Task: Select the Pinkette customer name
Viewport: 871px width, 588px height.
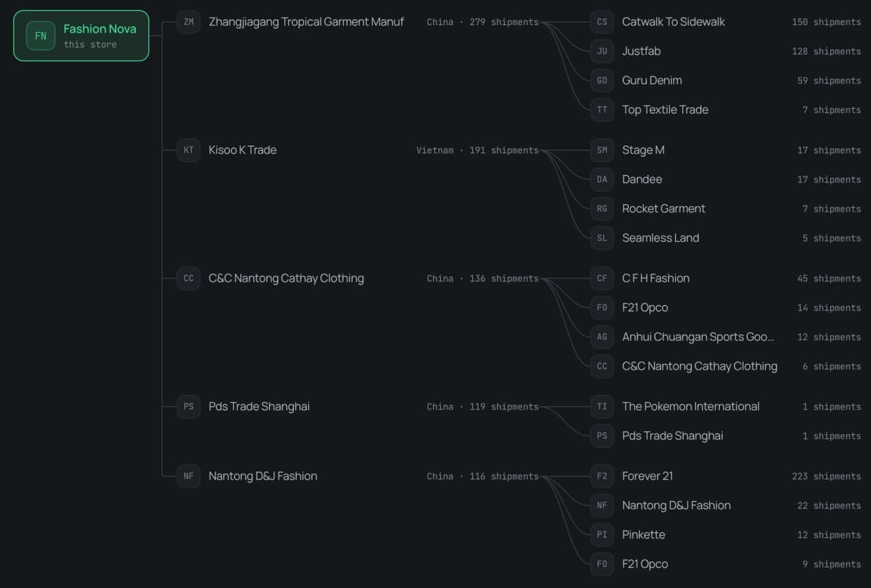Action: [x=644, y=535]
